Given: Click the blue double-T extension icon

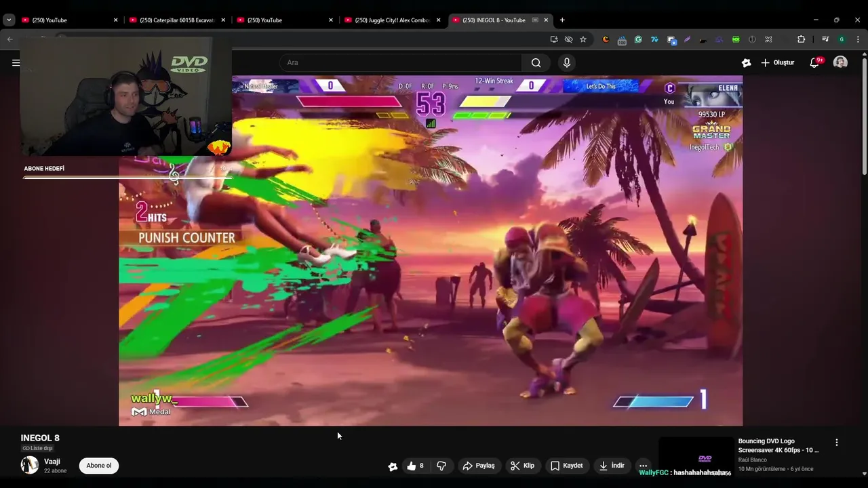Looking at the screenshot, I should pyautogui.click(x=654, y=39).
